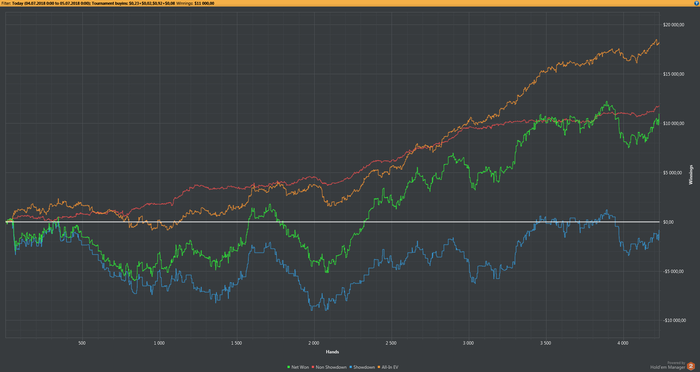Click the 1 500 hands axis label
The height and width of the screenshot is (372, 700).
pos(237,343)
